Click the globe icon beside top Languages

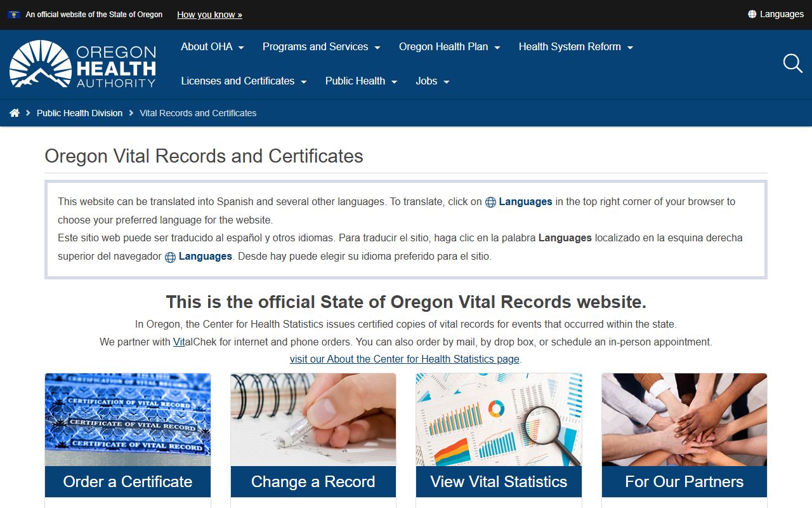(752, 14)
